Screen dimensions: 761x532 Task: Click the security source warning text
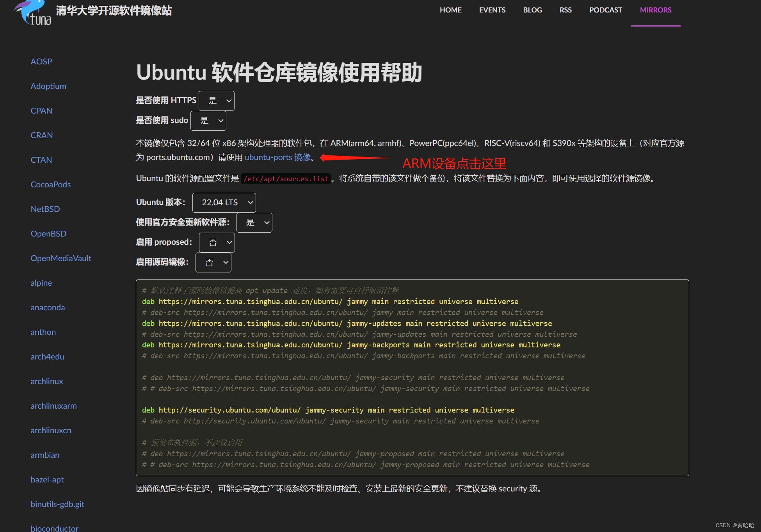click(340, 489)
